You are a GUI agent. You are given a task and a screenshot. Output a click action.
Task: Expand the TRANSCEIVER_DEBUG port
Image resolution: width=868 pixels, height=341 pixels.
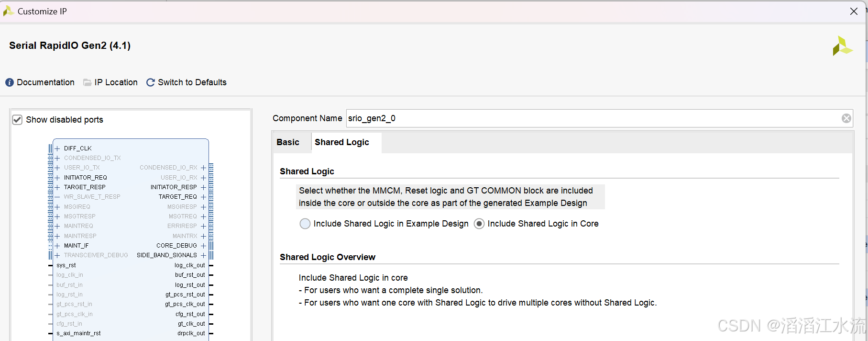point(57,255)
